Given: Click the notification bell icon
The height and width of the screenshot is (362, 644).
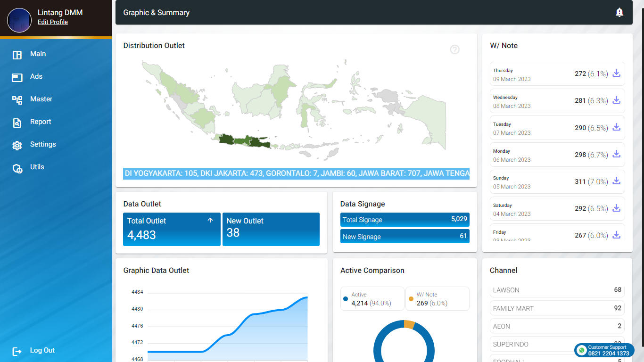Looking at the screenshot, I should click(619, 13).
